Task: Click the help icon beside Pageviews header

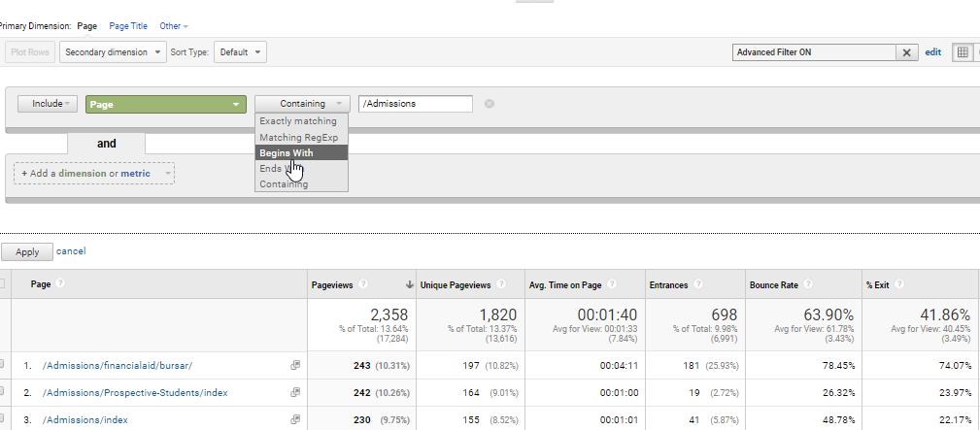Action: 363,284
